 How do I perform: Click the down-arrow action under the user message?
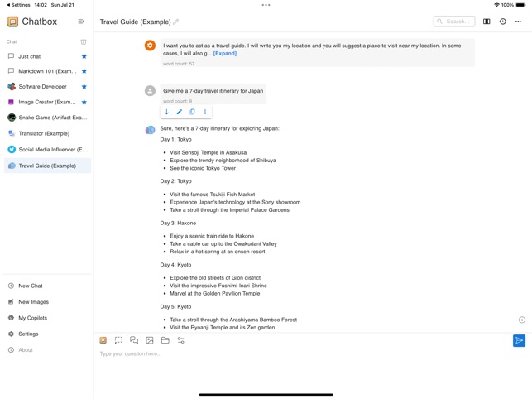pos(166,112)
